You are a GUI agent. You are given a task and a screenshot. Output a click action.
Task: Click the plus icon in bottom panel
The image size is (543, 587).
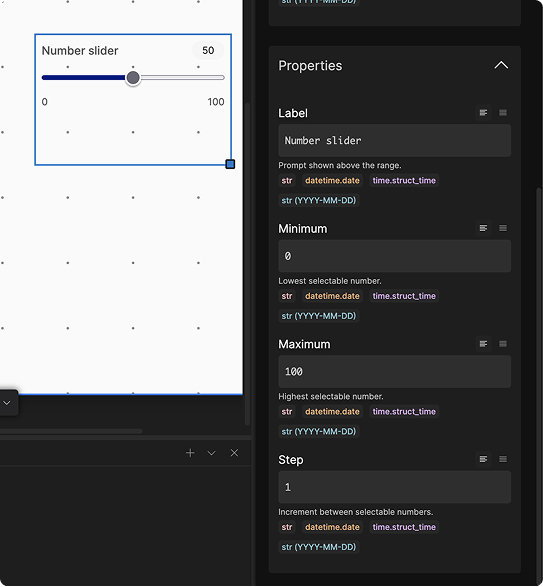(190, 453)
